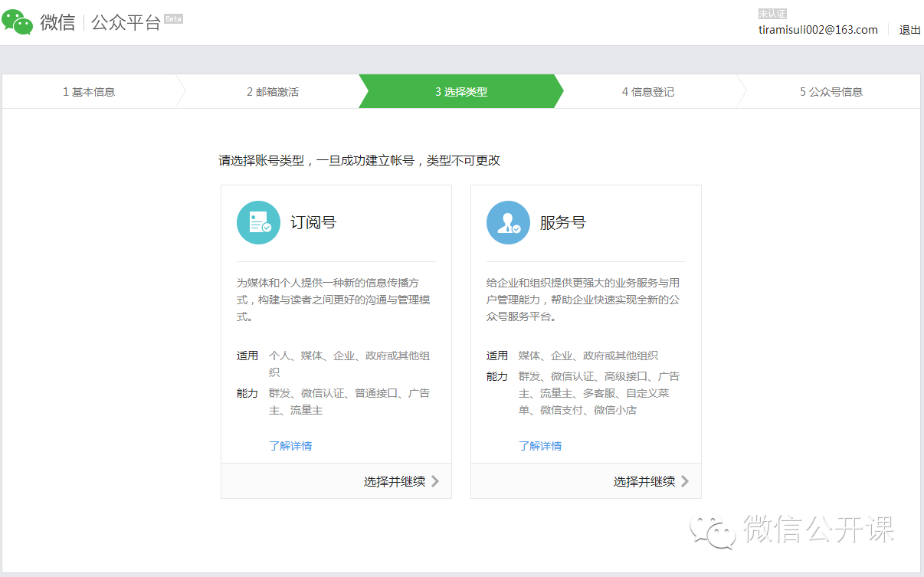Go to step 2 邮箱激活
The height and width of the screenshot is (577, 924).
click(x=273, y=92)
